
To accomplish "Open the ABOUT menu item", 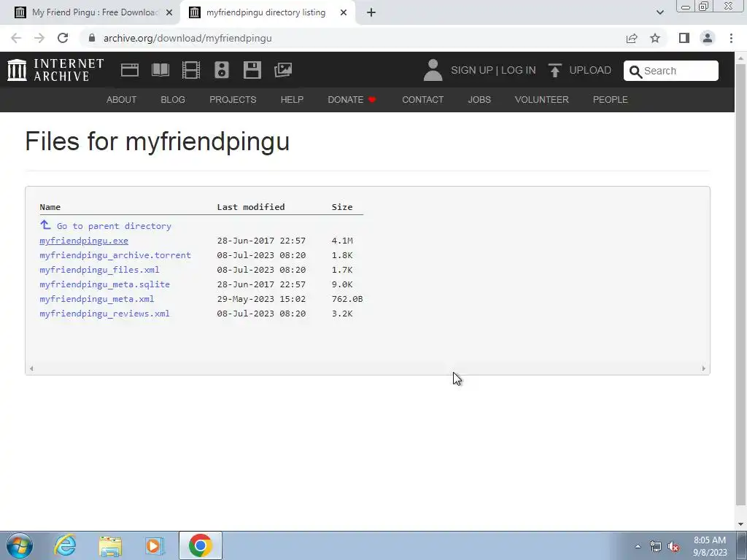I will pos(122,99).
